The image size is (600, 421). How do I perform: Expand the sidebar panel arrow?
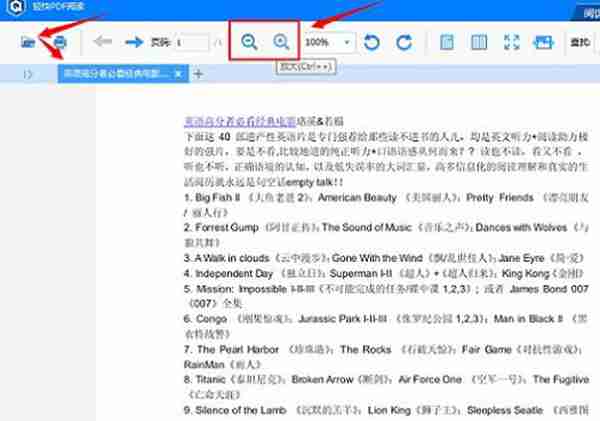click(28, 74)
